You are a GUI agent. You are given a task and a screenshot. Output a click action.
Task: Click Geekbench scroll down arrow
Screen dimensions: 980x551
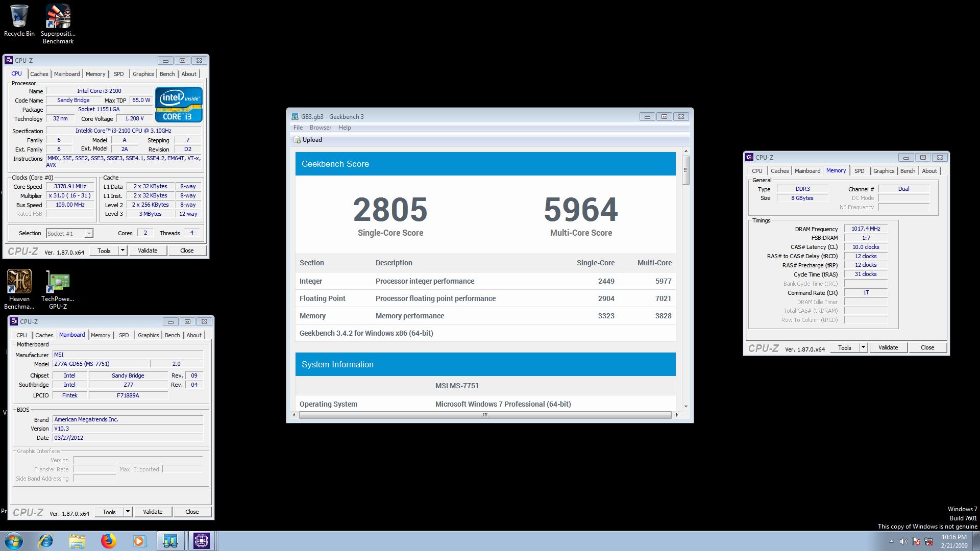685,407
